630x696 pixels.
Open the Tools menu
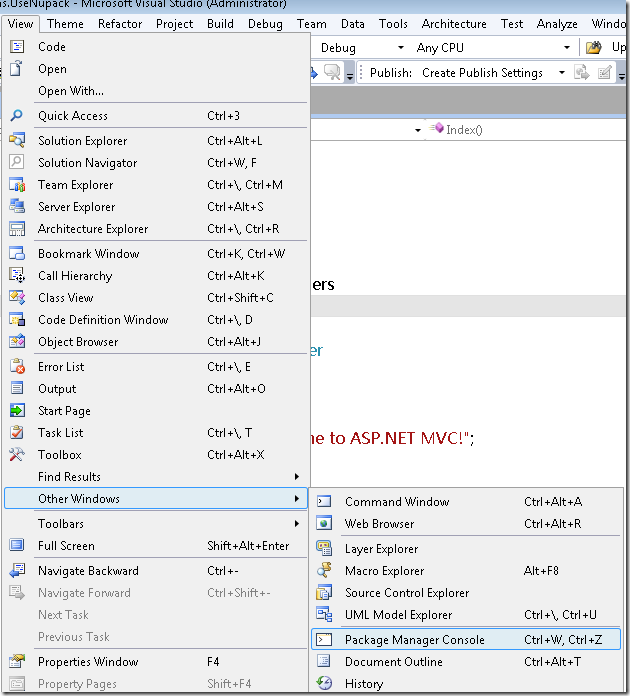coord(393,24)
